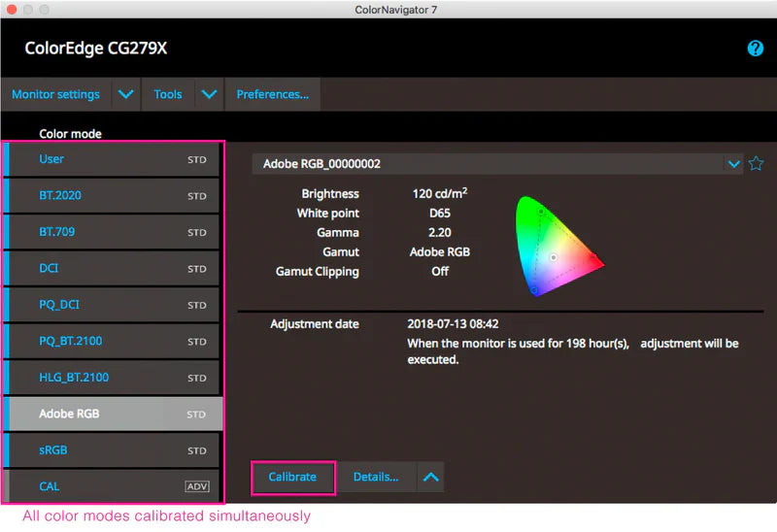The height and width of the screenshot is (532, 777).
Task: Expand the Monitor settings dropdown arrow
Action: [x=124, y=94]
